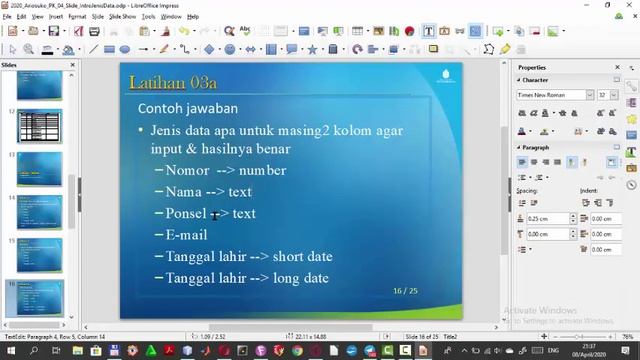The width and height of the screenshot is (640, 360).
Task: Click the Paste clipboard icon
Action: pyautogui.click(x=144, y=31)
